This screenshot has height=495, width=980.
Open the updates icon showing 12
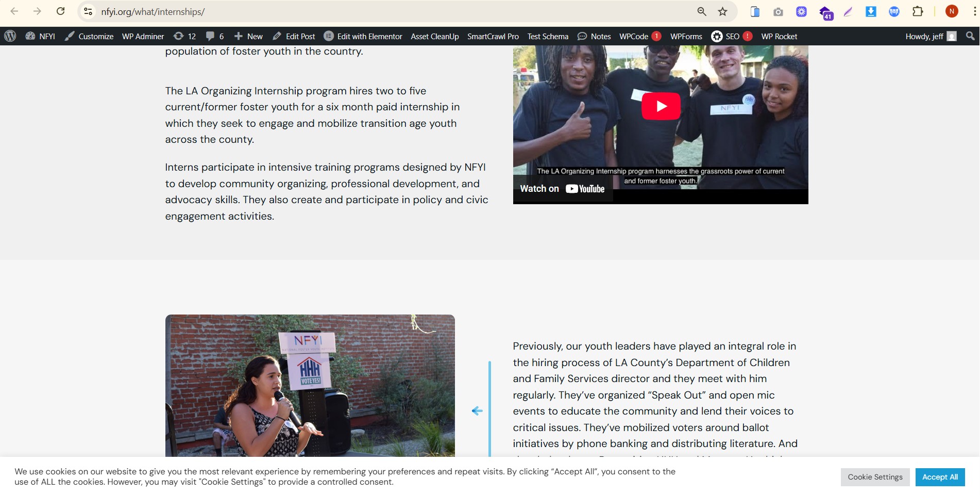pyautogui.click(x=184, y=36)
